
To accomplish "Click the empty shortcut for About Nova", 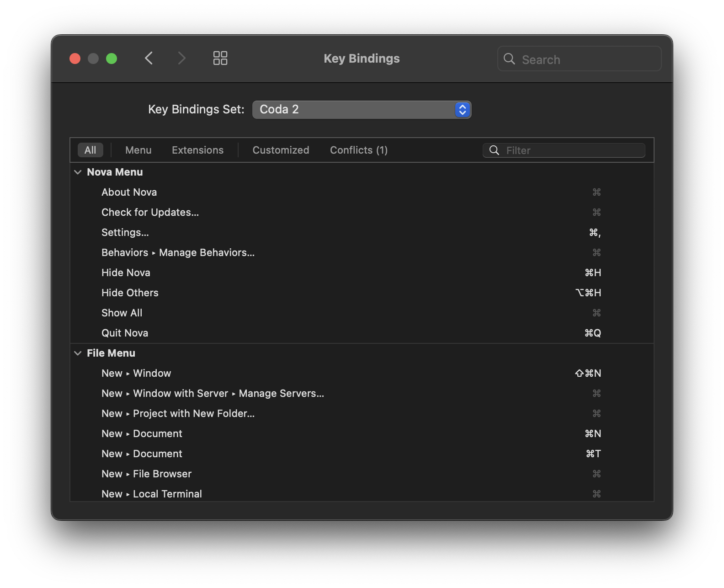I will tap(596, 192).
